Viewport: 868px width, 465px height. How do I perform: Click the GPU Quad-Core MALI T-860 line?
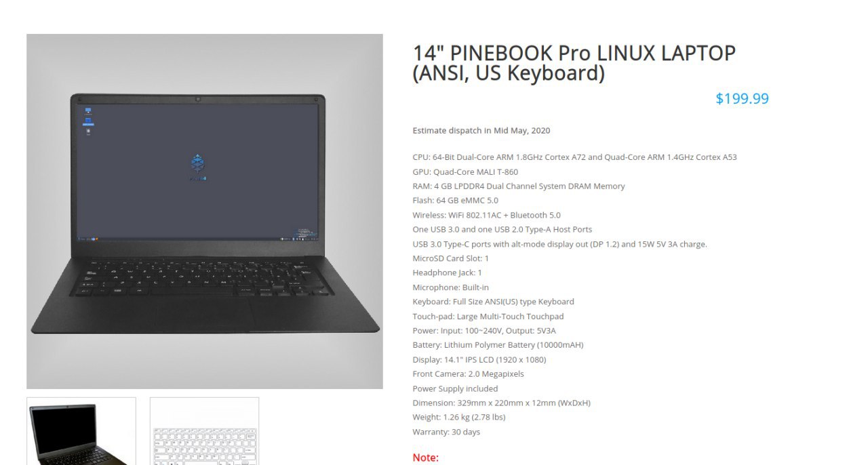pos(465,172)
